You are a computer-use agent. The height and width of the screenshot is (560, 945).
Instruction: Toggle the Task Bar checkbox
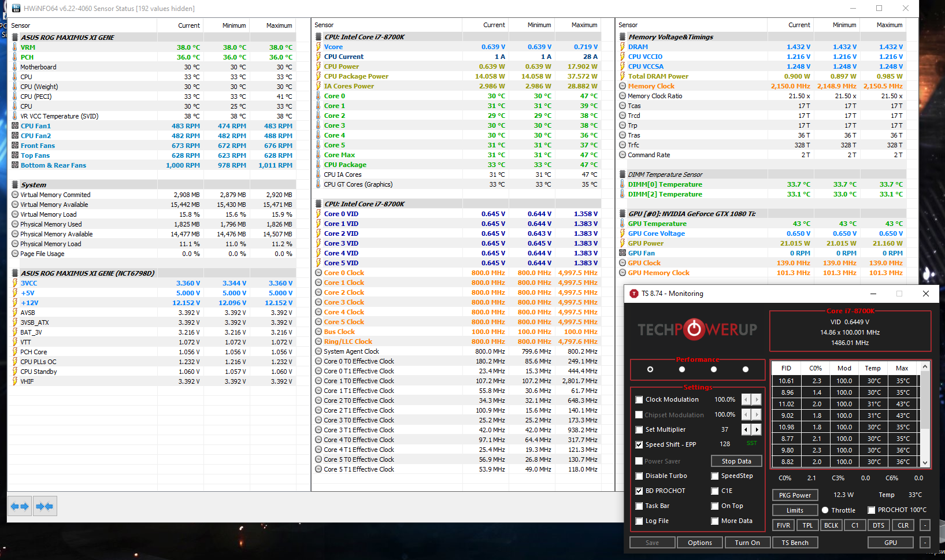(639, 506)
